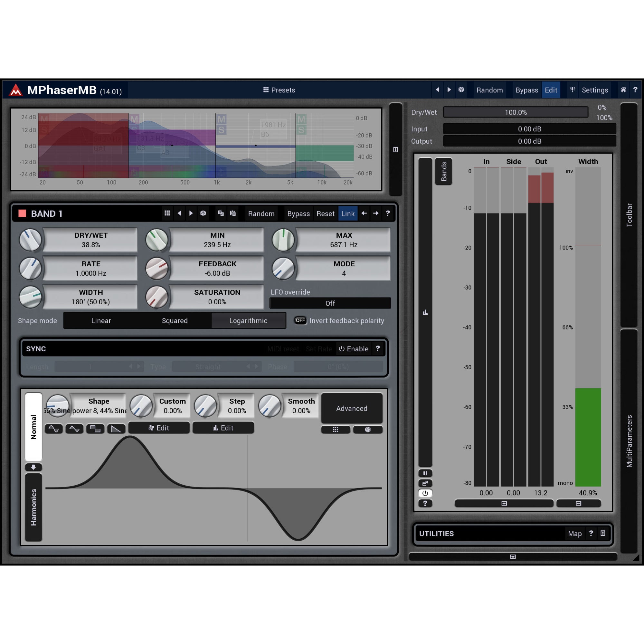The height and width of the screenshot is (644, 644).
Task: Adjust the global Dry/Wet slider
Action: click(x=516, y=112)
